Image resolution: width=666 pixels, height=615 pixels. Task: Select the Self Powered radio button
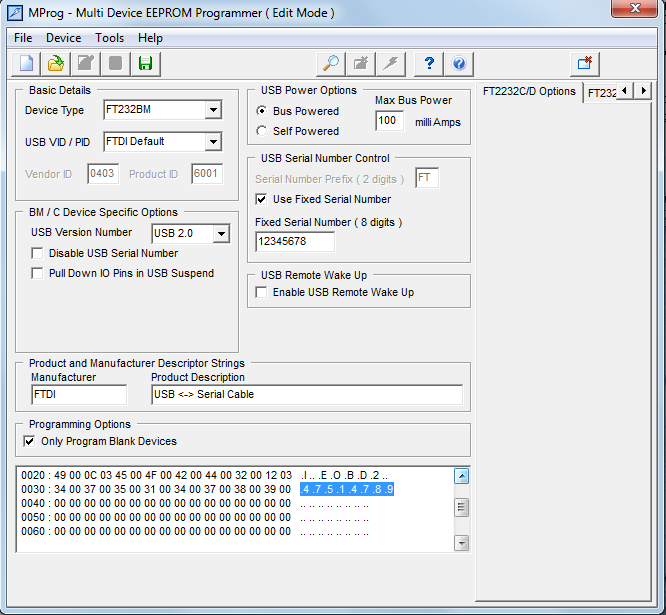pyautogui.click(x=262, y=131)
